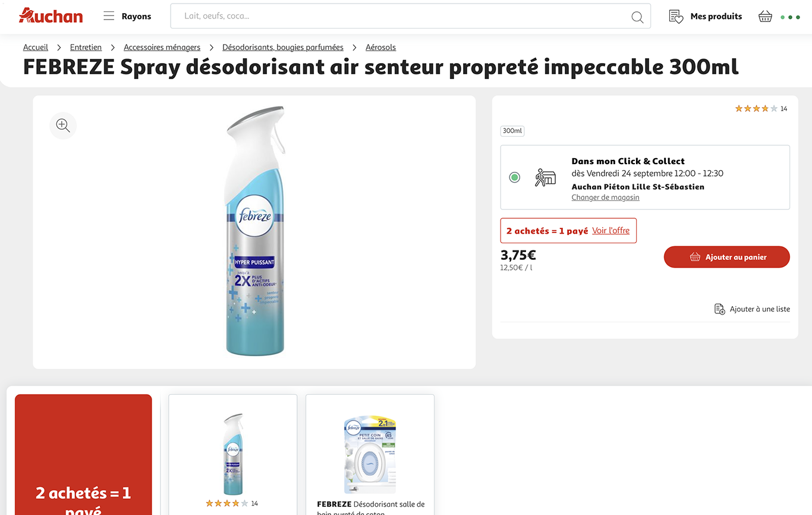Open Mes produits favorites list
This screenshot has height=515, width=812.
coord(705,17)
